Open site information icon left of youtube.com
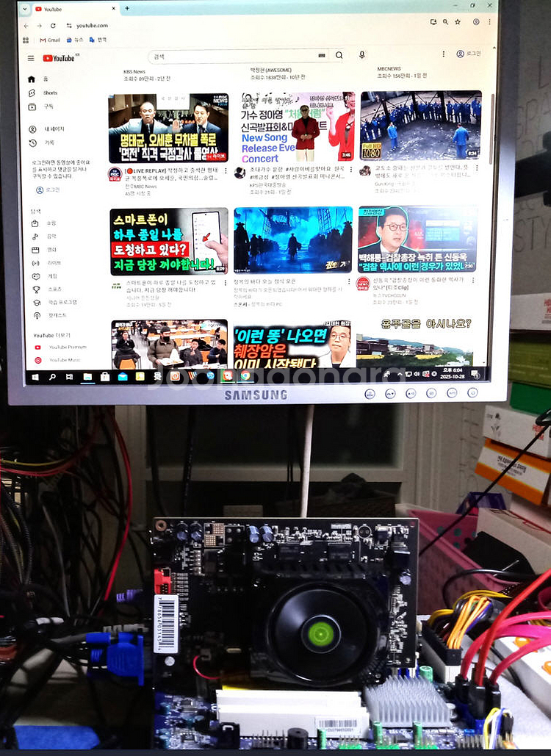The height and width of the screenshot is (756, 551). [x=69, y=26]
